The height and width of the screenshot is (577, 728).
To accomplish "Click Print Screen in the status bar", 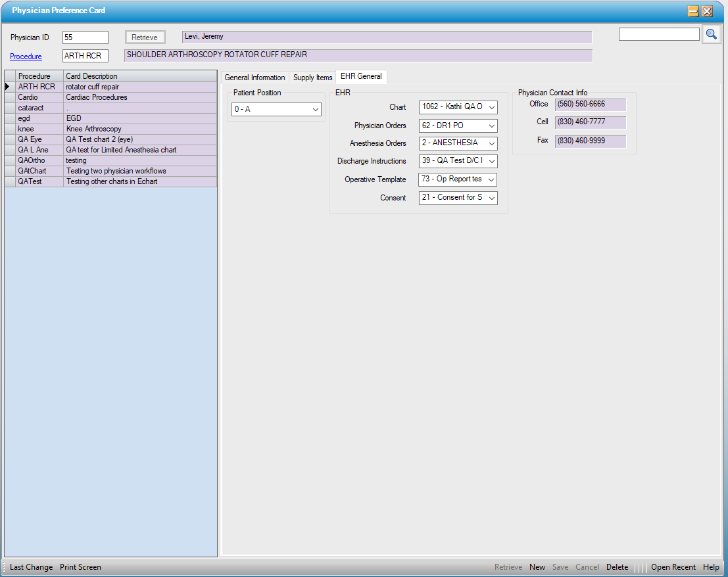I will (80, 567).
